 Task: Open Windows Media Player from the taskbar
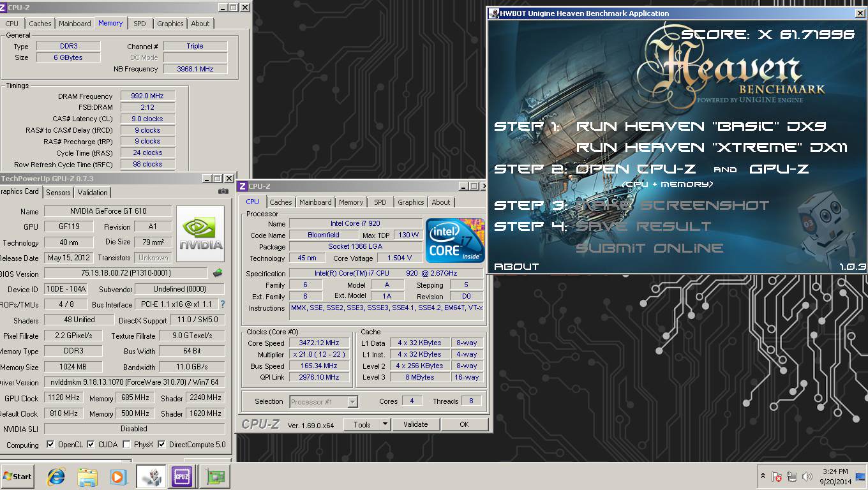point(118,477)
